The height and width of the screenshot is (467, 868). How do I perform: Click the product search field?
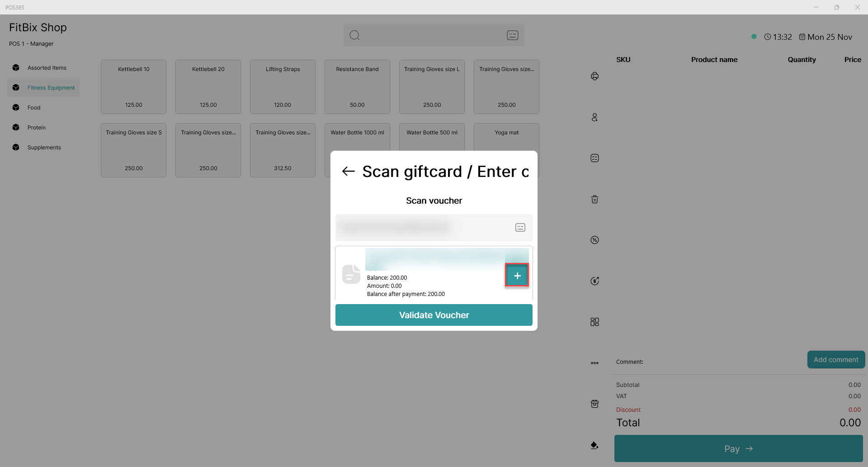[434, 35]
